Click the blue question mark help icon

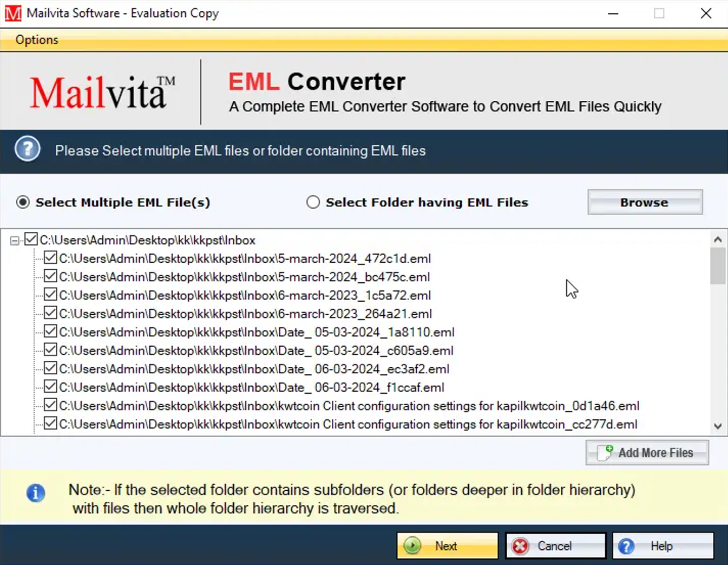[x=28, y=149]
